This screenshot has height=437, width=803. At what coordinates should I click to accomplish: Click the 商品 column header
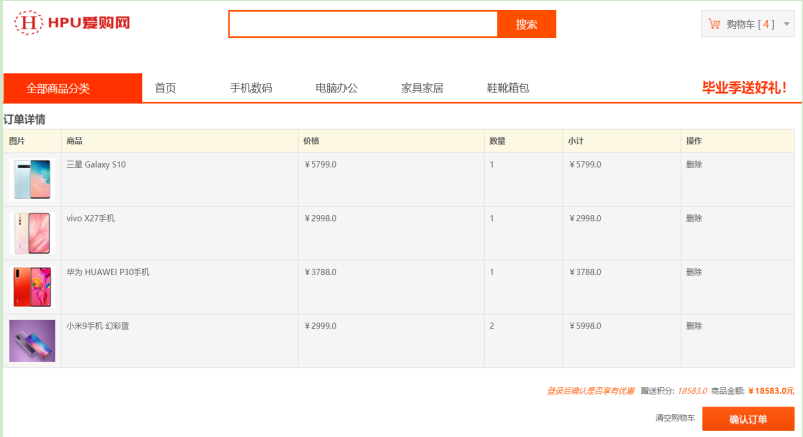click(74, 141)
